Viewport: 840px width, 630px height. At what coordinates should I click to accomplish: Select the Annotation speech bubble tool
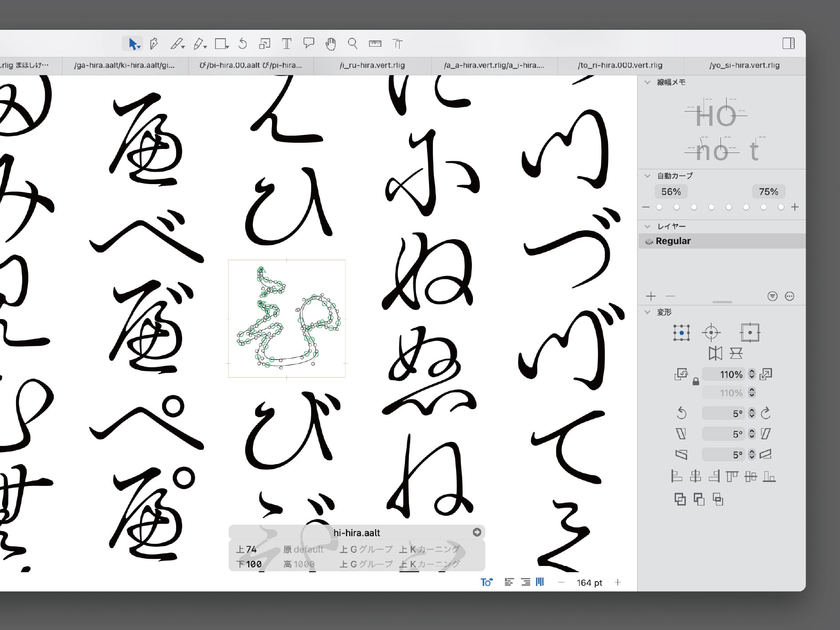click(x=308, y=43)
